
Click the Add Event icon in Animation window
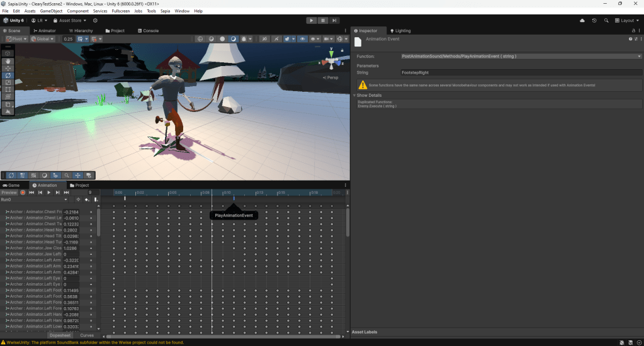click(96, 199)
